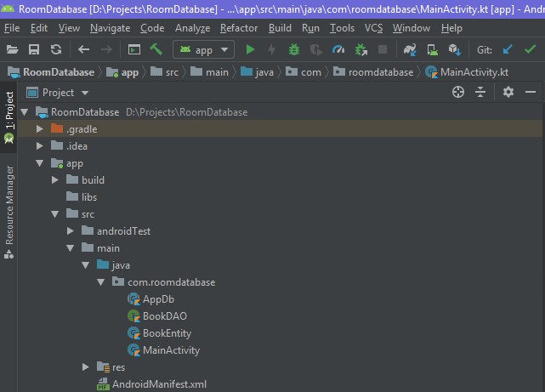Click the Git commit green checkmark
The width and height of the screenshot is (545, 392).
(530, 49)
